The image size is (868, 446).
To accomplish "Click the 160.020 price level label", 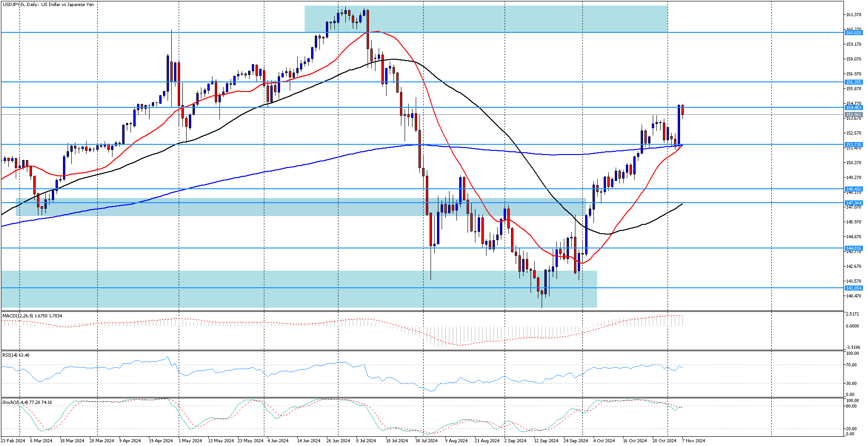I will (853, 32).
